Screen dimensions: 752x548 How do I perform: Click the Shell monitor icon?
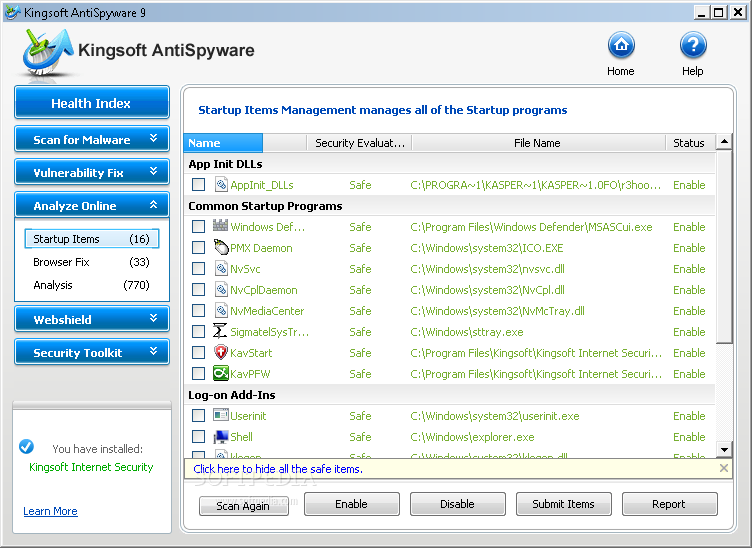(x=221, y=437)
